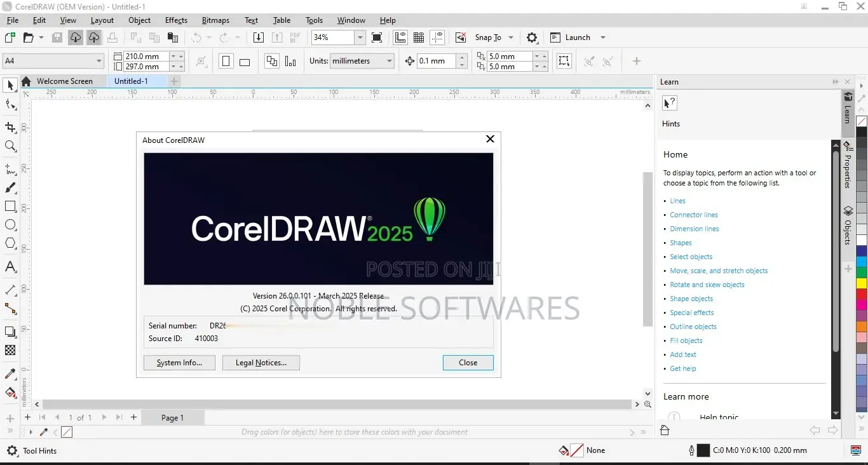Viewport: 868px width, 465px height.
Task: Click the Page 1 tab
Action: coord(172,417)
